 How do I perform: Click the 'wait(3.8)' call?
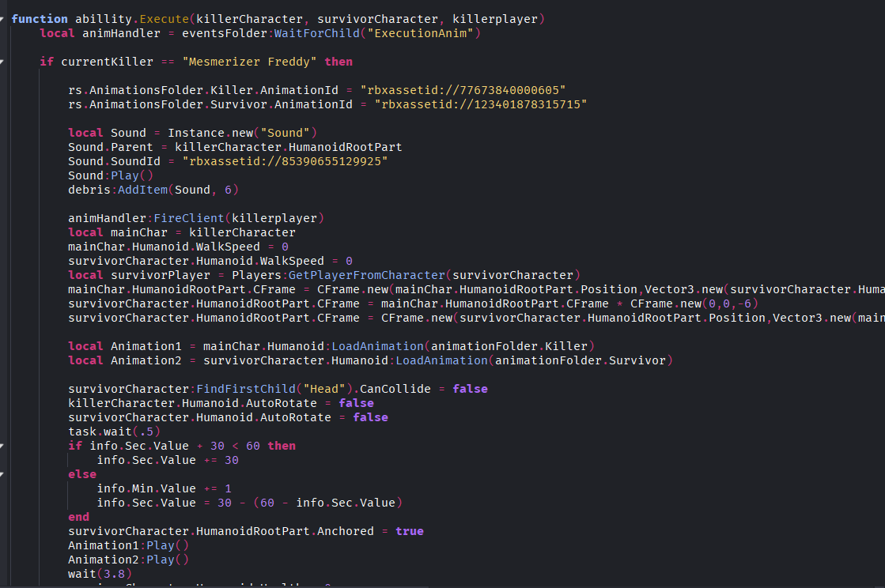coord(100,574)
